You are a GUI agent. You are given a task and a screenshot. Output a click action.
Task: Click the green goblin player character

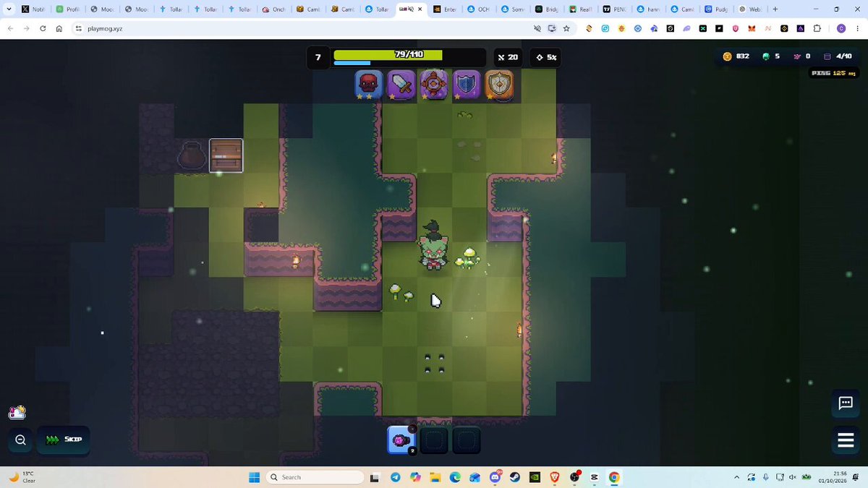pyautogui.click(x=433, y=247)
